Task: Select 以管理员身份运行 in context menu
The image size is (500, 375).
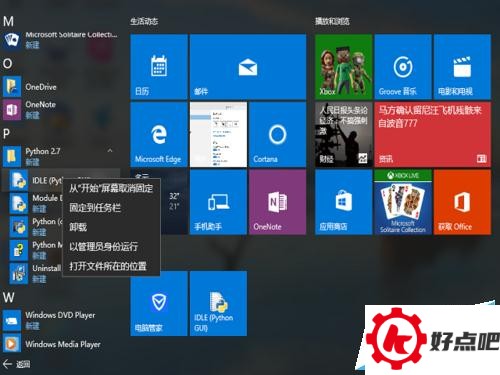Action: coord(111,247)
